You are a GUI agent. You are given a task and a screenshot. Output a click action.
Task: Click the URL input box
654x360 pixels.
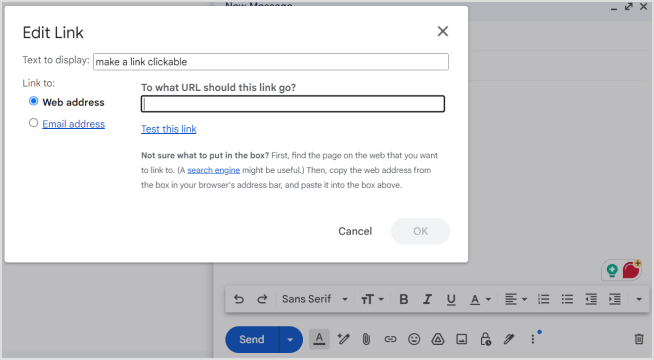pyautogui.click(x=293, y=104)
